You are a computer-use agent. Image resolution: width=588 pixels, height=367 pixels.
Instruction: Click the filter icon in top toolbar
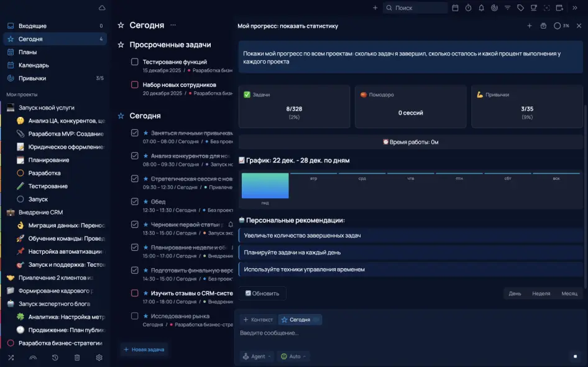coord(507,8)
